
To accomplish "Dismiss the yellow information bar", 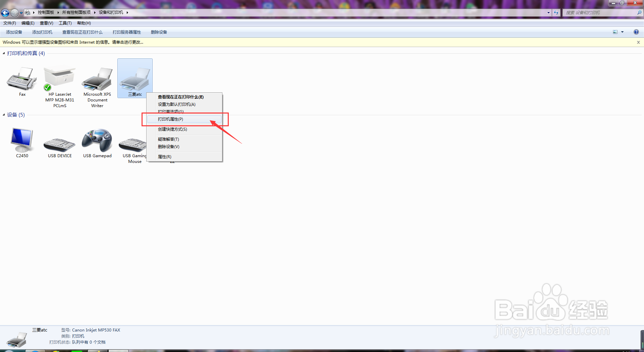I will click(638, 42).
